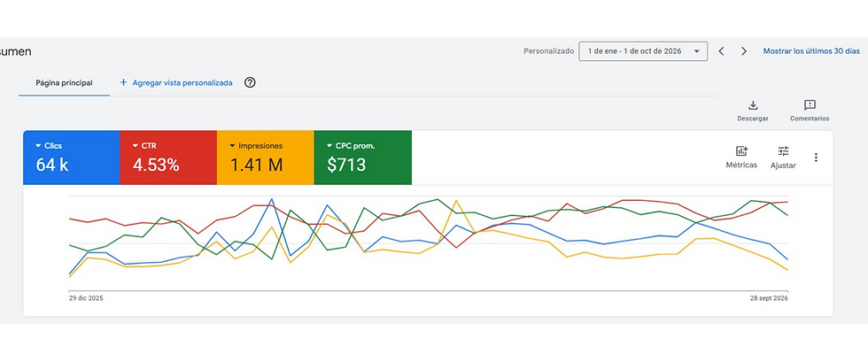Viewport: 868px width, 354px height.
Task: Click the Personalizado label
Action: point(548,51)
